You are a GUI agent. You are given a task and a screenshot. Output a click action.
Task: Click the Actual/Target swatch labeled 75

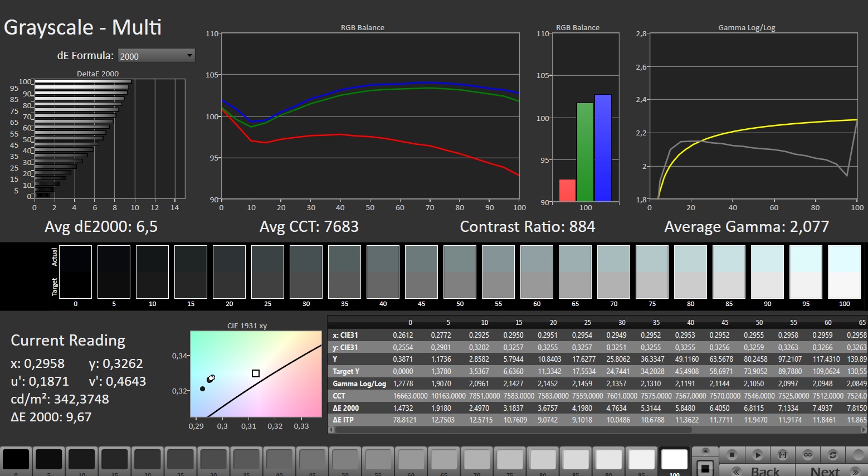tap(652, 272)
